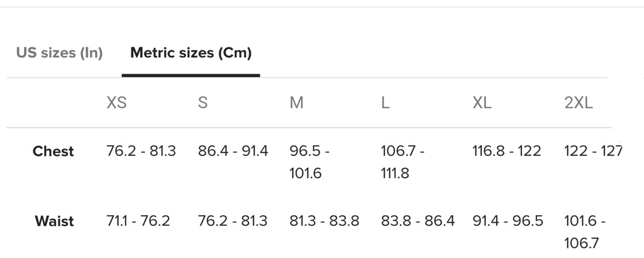Select L chest value 106.7 - 111.8
Screen dimensions: 644x258
402,162
